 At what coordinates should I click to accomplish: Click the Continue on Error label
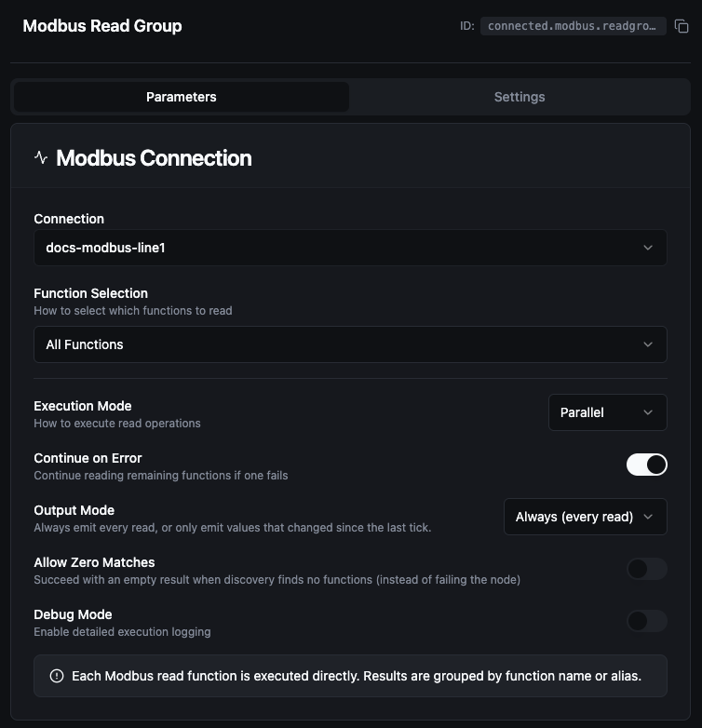[x=88, y=458]
